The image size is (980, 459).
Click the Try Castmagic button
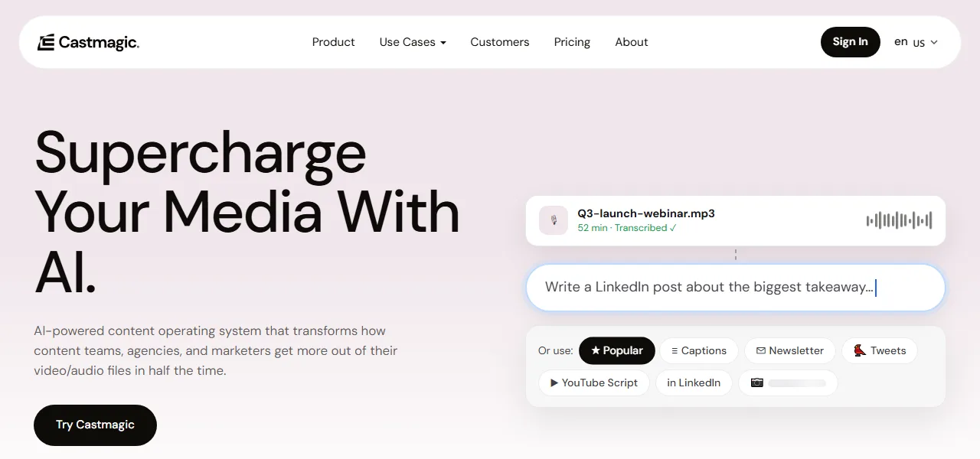[95, 425]
